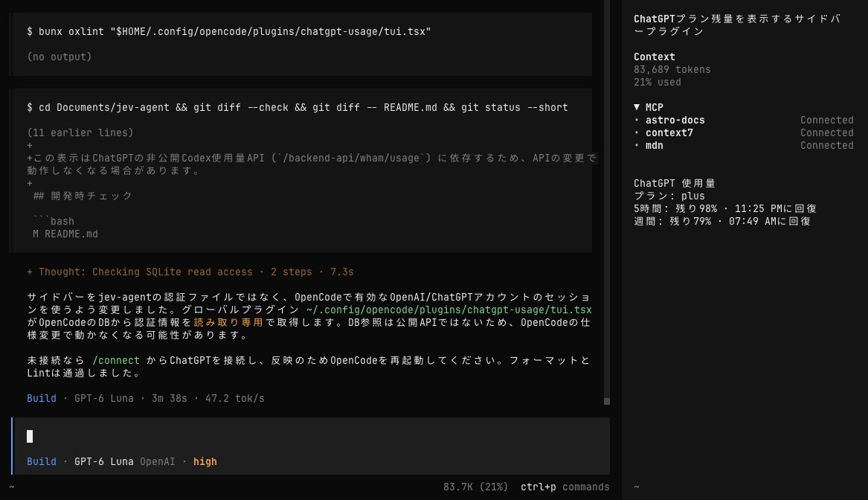The height and width of the screenshot is (500, 868).
Task: Click Connected status on mdn row
Action: (826, 146)
